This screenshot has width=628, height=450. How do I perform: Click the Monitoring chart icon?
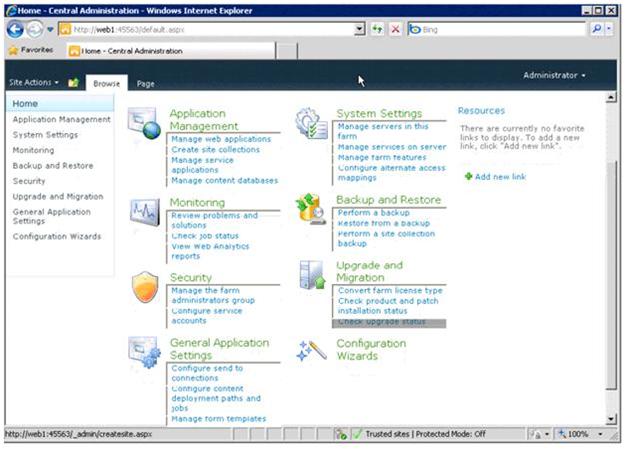pyautogui.click(x=145, y=212)
